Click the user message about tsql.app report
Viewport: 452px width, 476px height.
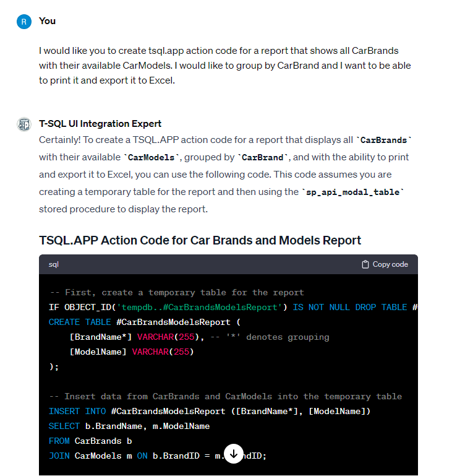224,66
